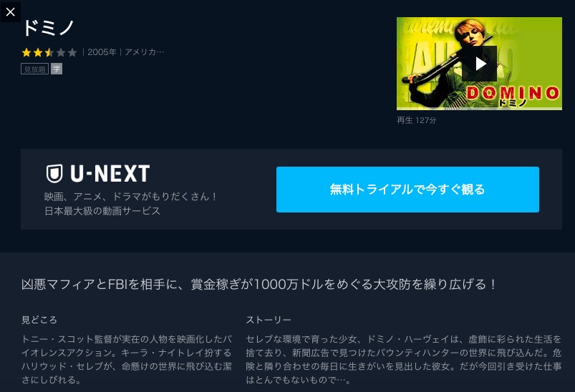Click the ドミノ movie title
575x392 pixels.
pos(48,28)
